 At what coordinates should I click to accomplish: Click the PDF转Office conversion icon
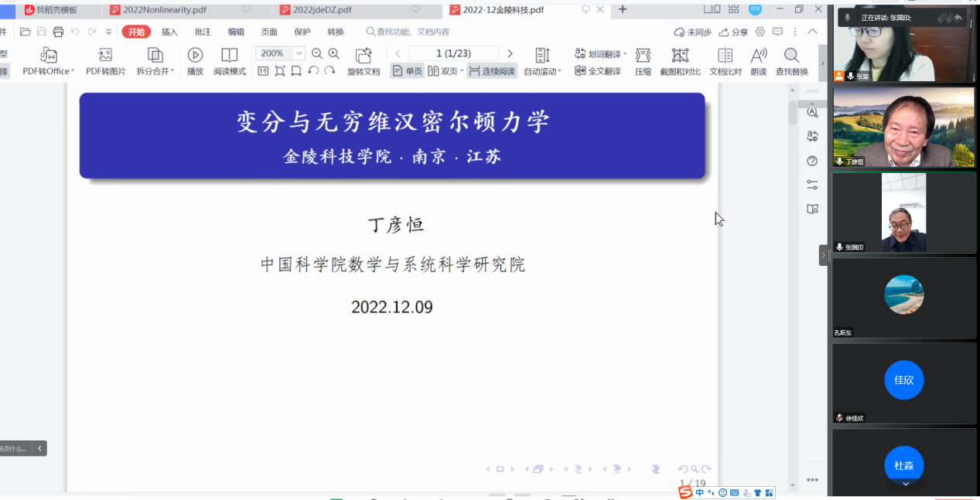[49, 55]
